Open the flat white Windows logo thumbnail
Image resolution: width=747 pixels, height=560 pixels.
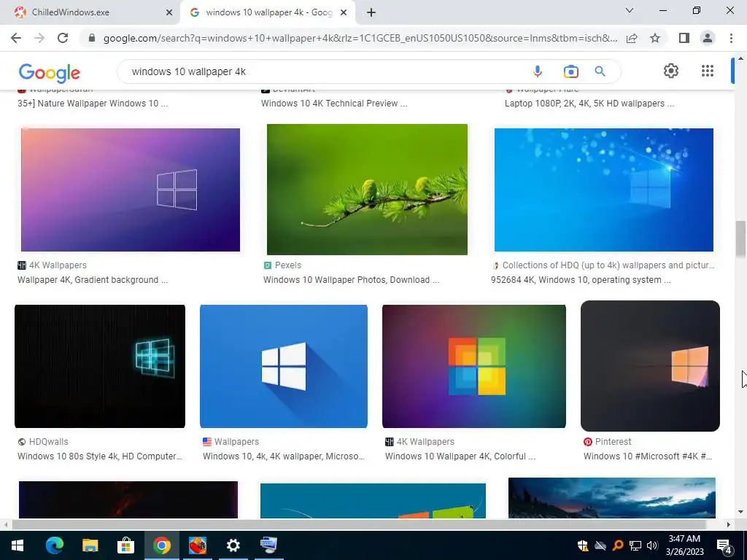(284, 366)
